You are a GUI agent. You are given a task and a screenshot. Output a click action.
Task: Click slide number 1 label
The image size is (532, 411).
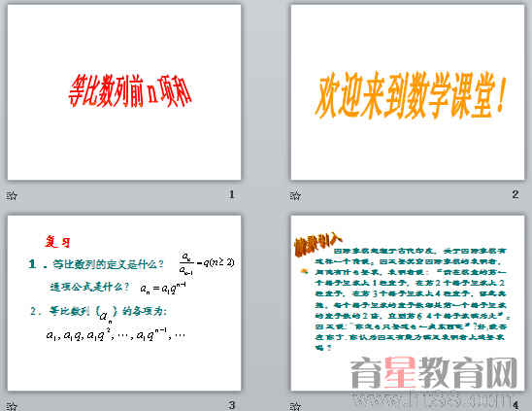click(232, 194)
